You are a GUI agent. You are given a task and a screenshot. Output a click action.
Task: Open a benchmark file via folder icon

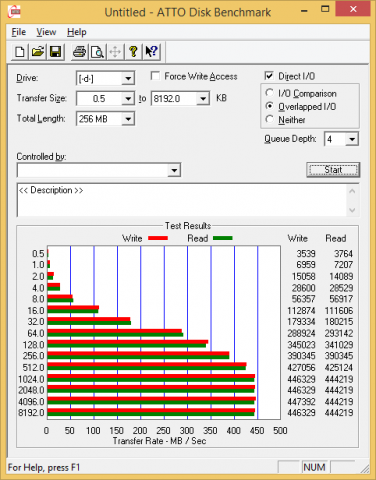click(x=38, y=52)
